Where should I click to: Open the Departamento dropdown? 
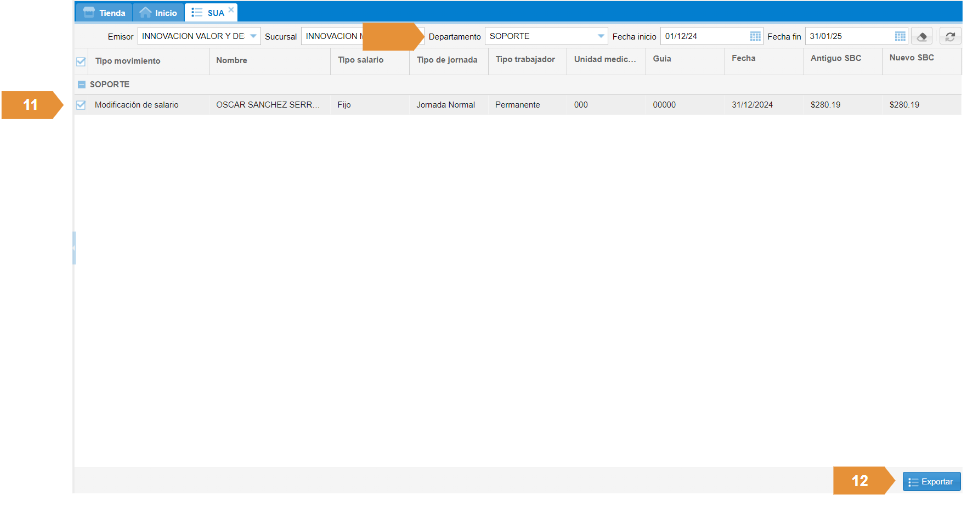point(601,36)
